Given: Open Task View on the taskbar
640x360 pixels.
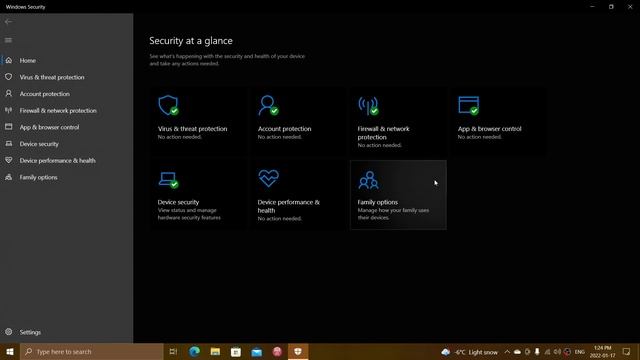Looking at the screenshot, I should tap(173, 351).
